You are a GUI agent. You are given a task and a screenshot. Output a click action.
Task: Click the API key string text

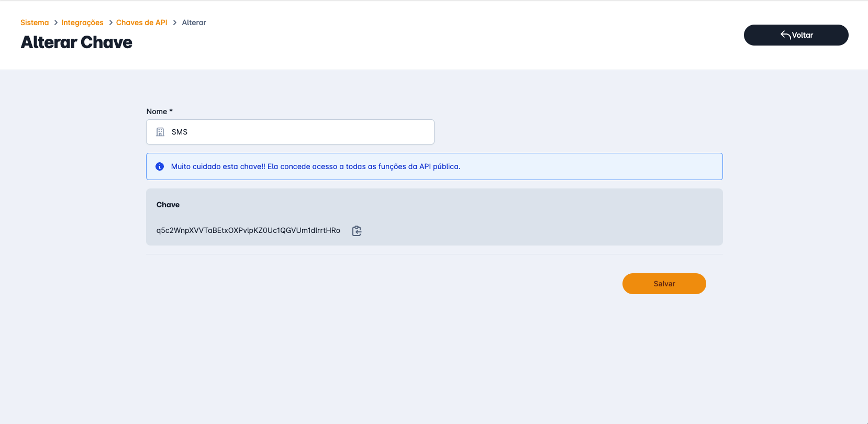248,230
